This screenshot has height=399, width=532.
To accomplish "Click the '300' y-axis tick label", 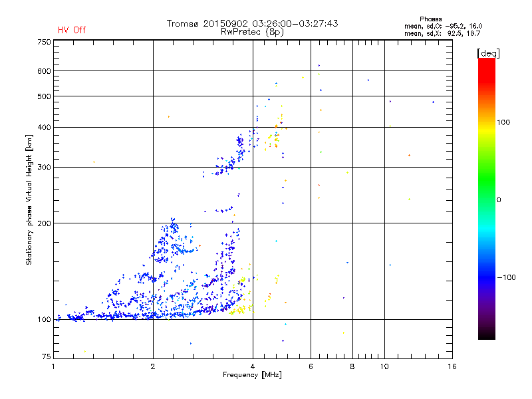I will [x=44, y=168].
